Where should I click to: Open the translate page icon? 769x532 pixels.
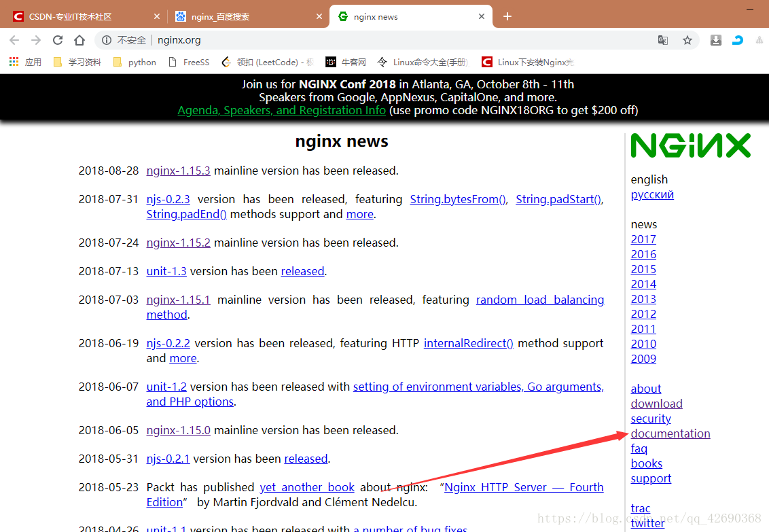pos(662,40)
